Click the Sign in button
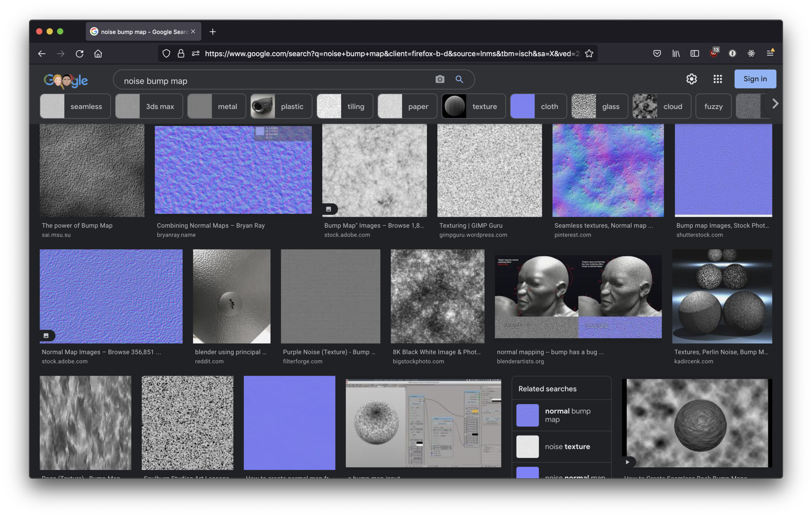Screen dimensions: 812x517 coord(755,79)
